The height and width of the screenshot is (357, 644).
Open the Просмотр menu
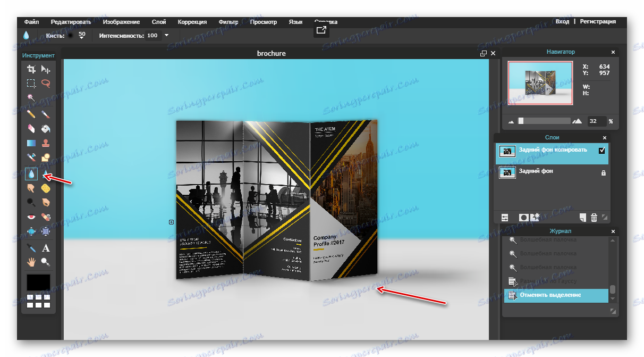tap(262, 22)
